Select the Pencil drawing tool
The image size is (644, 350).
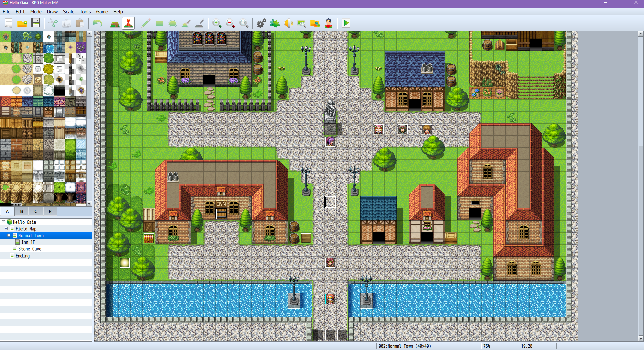(x=146, y=23)
